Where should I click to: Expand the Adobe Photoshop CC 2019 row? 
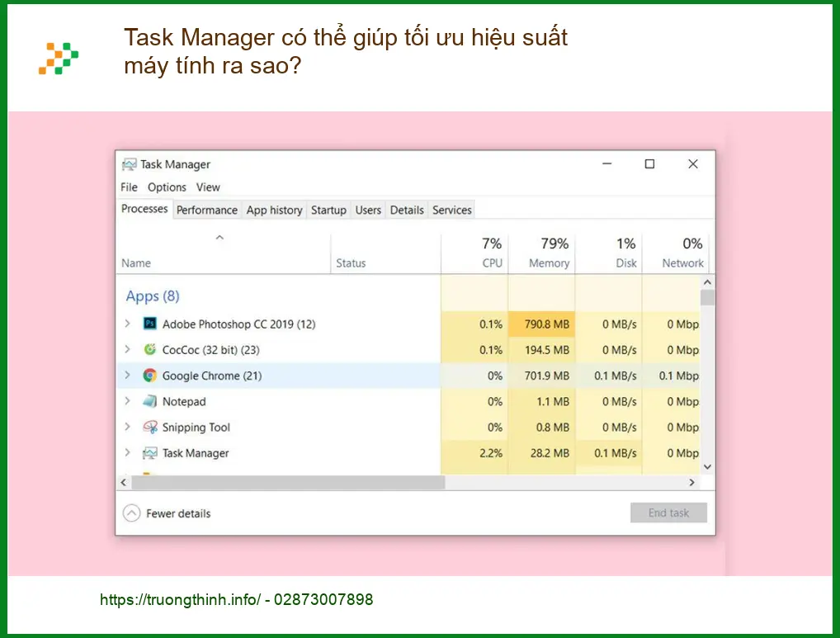click(x=128, y=324)
